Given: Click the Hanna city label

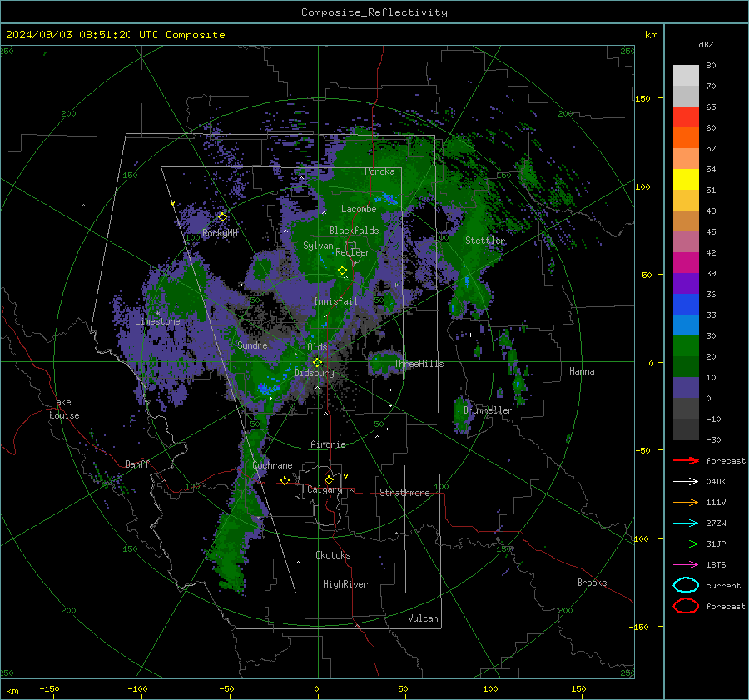Looking at the screenshot, I should pos(582,371).
